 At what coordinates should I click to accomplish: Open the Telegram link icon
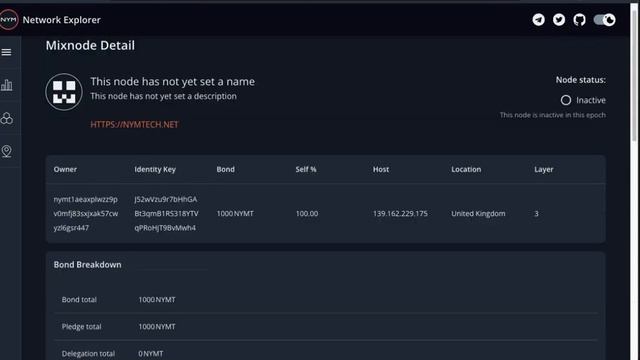pos(538,20)
